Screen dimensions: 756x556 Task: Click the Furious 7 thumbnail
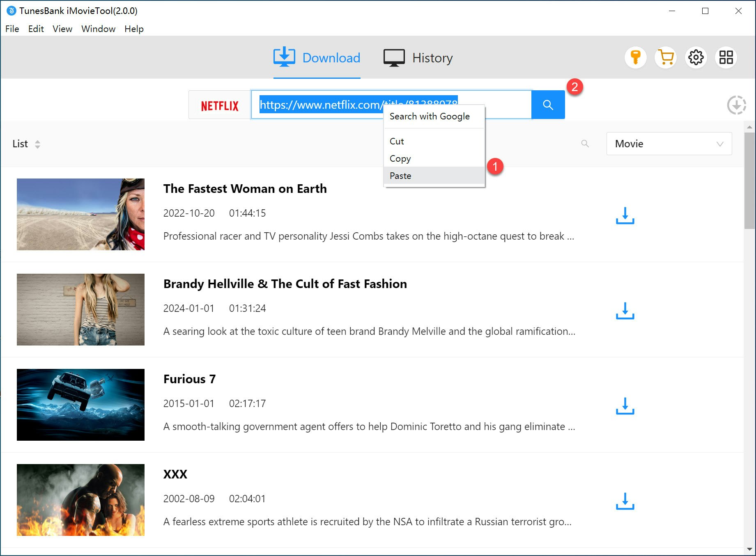(80, 405)
